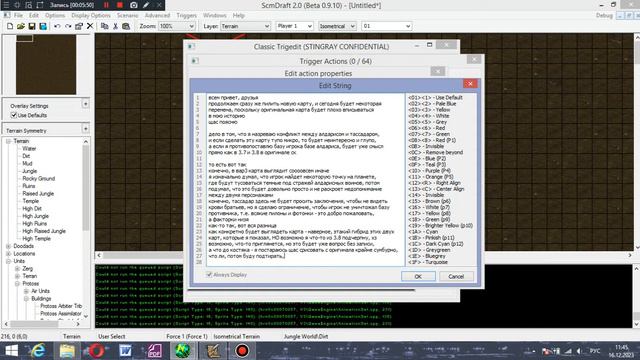Viewport: 640px width, 360px height.
Task: Open File Explorer from taskbar
Action: pos(67,351)
